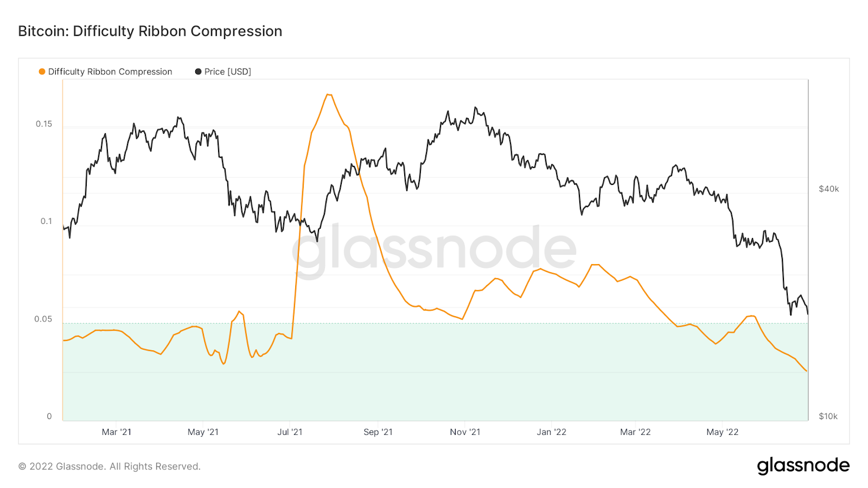Click the 0.15 left axis label
Screen dimensions: 868x488
(x=44, y=124)
